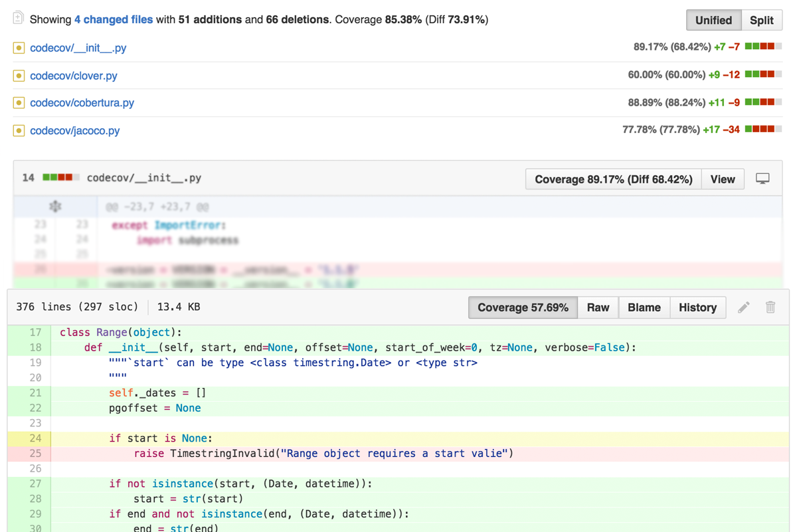Open codecov/jacoco.py file link
Viewport: 797px width, 532px height.
[x=75, y=131]
